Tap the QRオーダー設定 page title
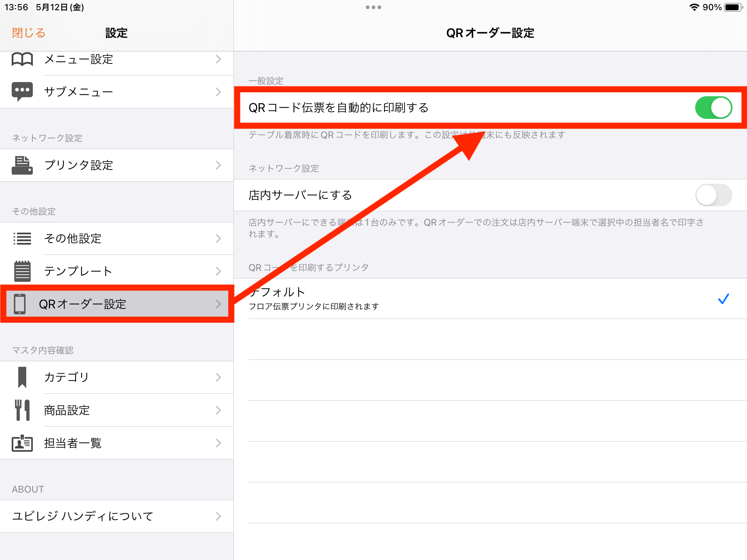Image resolution: width=747 pixels, height=560 pixels. point(490,33)
